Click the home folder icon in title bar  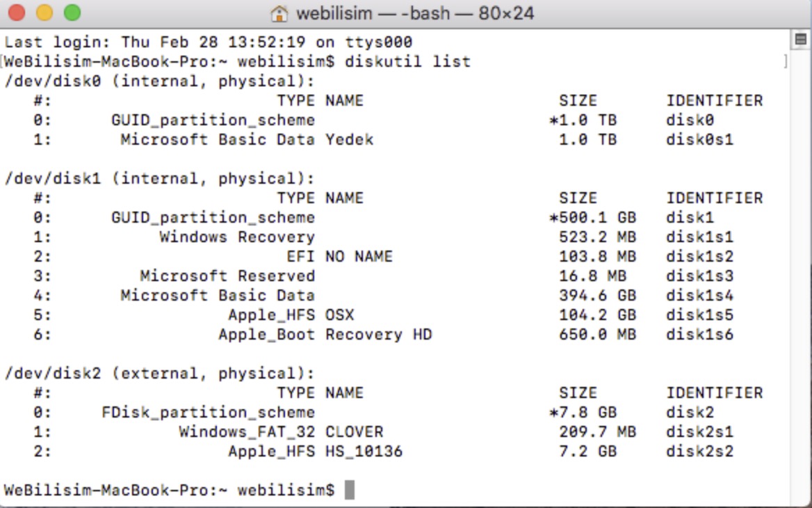pos(279,13)
